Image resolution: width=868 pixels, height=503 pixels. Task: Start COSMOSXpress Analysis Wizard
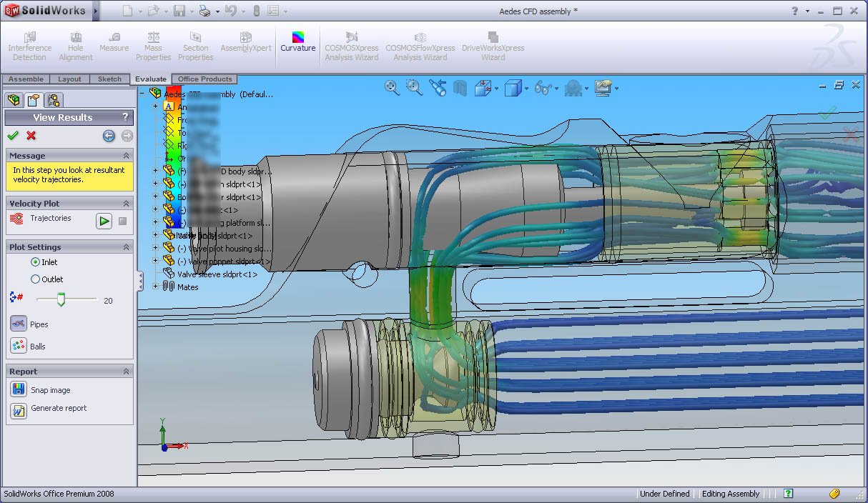352,46
